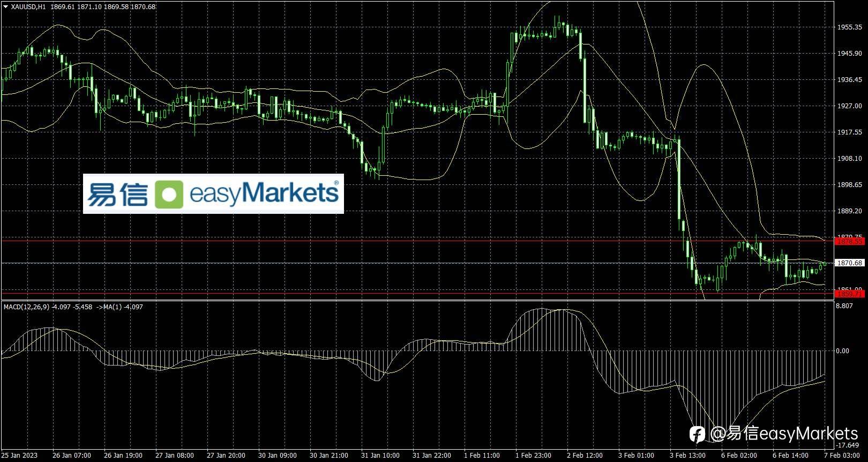Select the lower red horizontal line at 1859.71
Screen dimensions: 868x462
coord(417,294)
